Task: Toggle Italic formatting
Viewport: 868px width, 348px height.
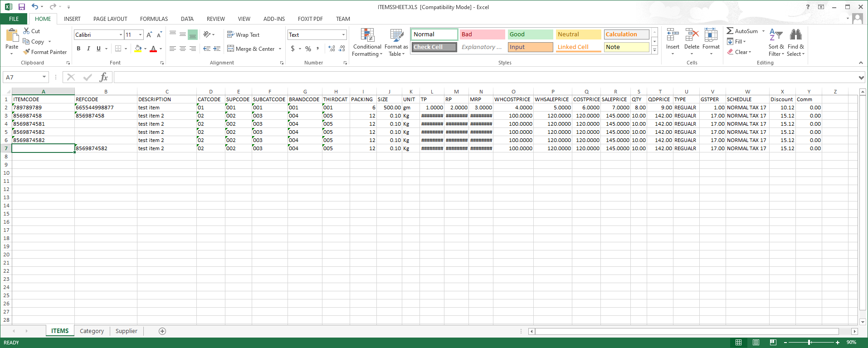Action: tap(88, 49)
